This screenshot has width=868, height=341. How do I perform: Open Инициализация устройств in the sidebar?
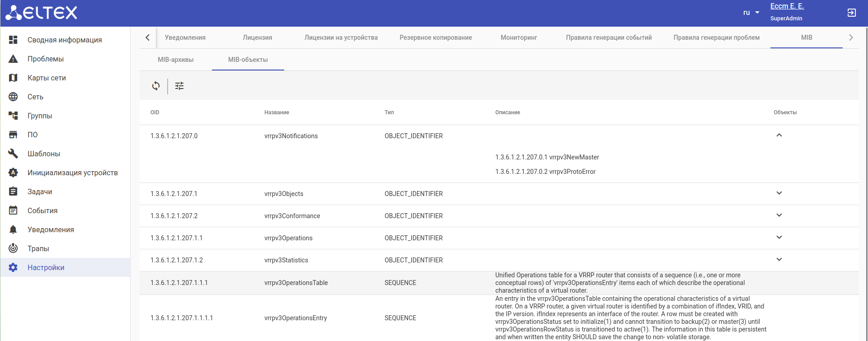pyautogui.click(x=72, y=173)
